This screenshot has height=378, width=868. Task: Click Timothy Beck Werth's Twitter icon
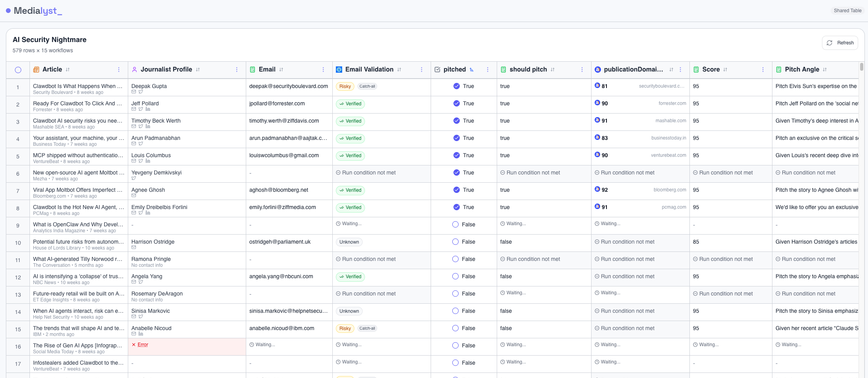coord(141,127)
